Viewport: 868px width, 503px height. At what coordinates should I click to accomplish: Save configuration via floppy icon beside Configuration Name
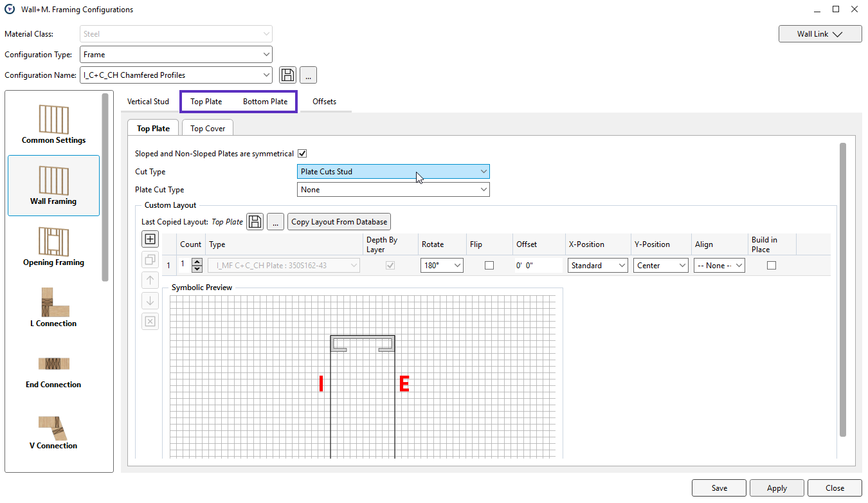pyautogui.click(x=287, y=75)
